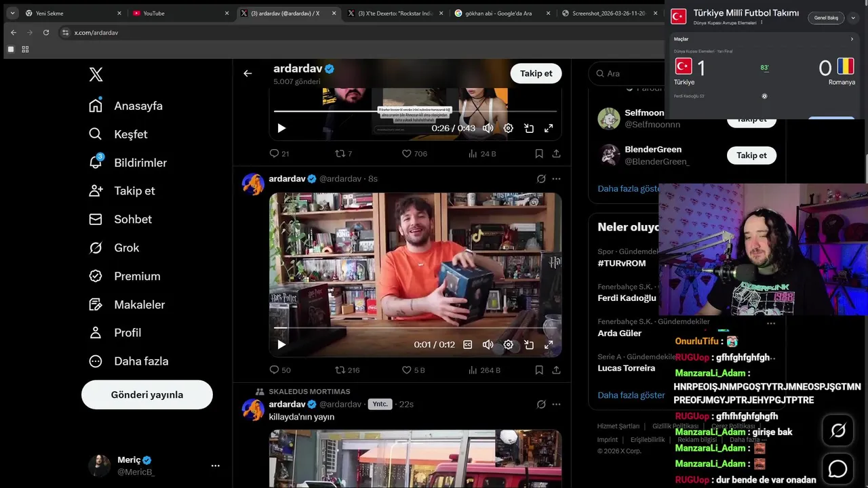Repost the post with 7 reposts
Viewport: 868px width, 488px height.
click(344, 154)
